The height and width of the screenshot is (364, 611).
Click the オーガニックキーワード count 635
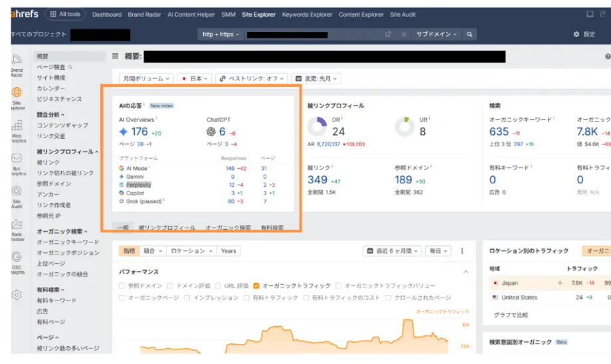coord(499,132)
